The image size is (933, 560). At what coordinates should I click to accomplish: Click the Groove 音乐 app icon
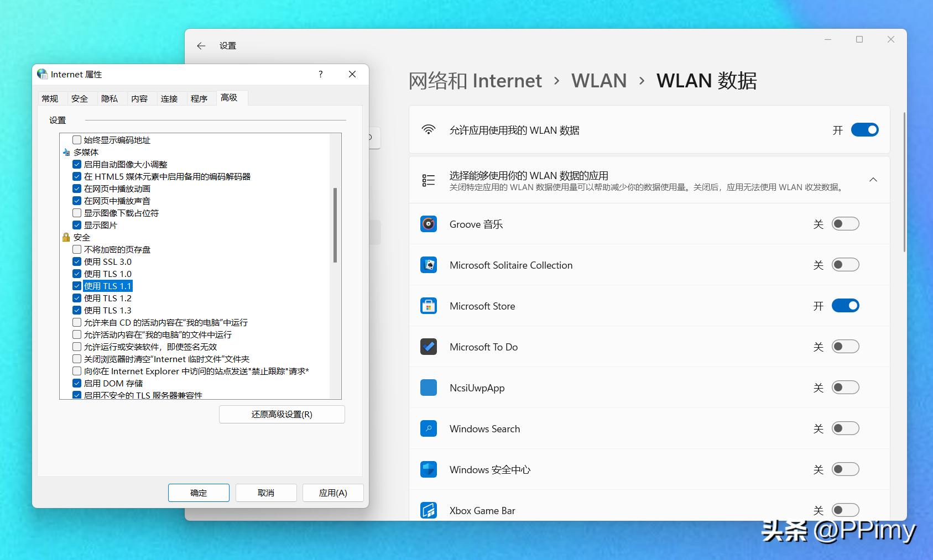pos(429,224)
